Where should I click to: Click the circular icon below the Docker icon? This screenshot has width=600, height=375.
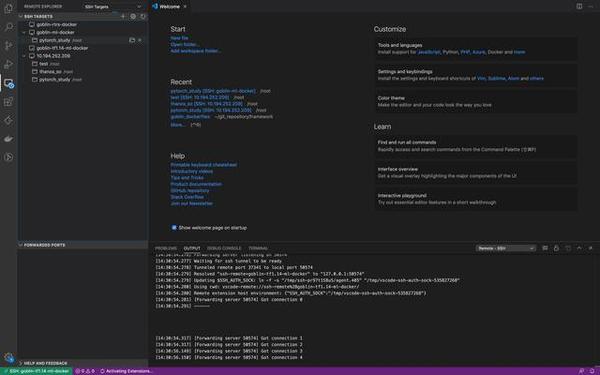8,157
